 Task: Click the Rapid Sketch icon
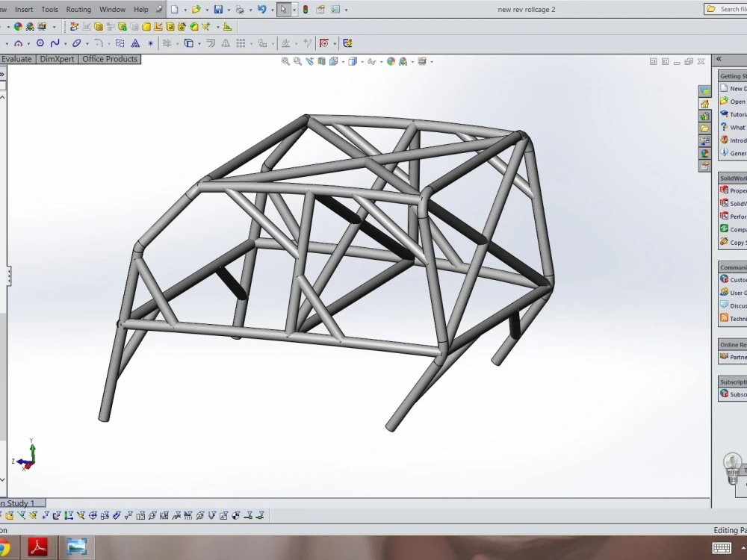pyautogui.click(x=347, y=43)
